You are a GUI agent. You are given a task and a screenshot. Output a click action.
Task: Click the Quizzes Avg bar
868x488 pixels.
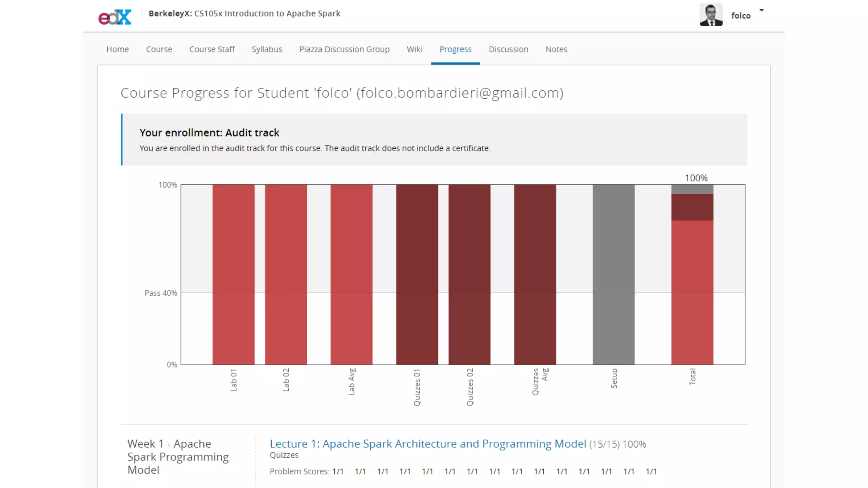pyautogui.click(x=535, y=274)
